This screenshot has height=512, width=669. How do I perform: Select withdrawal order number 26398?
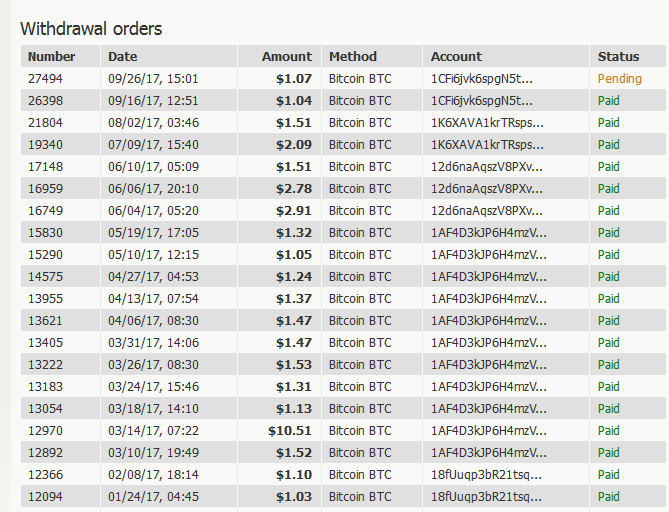(45, 101)
